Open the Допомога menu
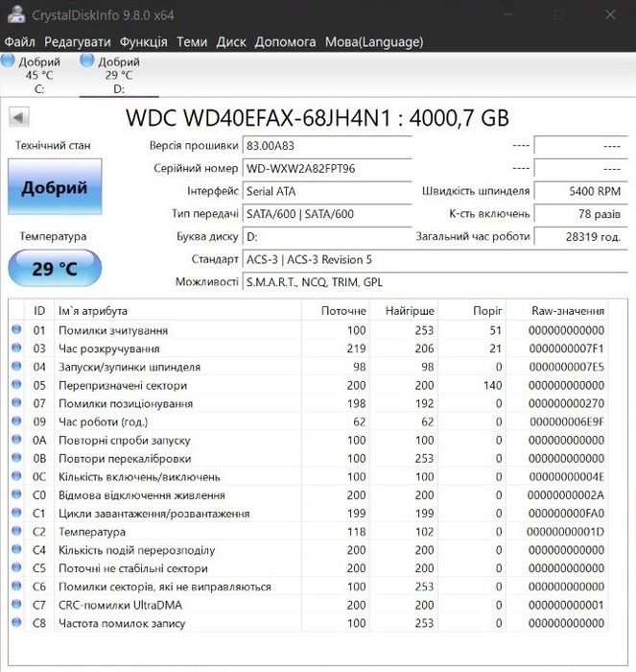636x672 pixels. click(285, 42)
